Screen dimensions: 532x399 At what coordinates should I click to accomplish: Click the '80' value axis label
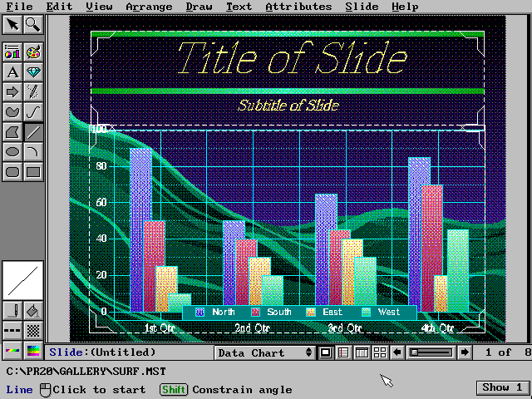pos(101,166)
